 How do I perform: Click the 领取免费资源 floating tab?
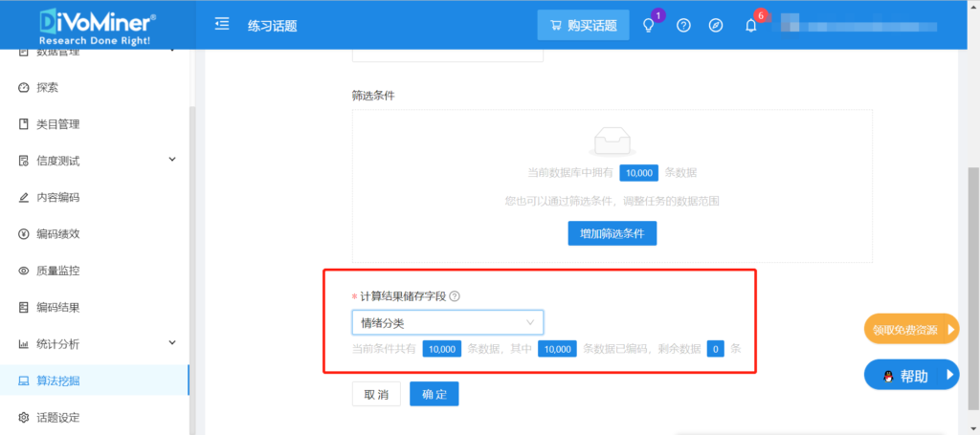click(x=910, y=331)
